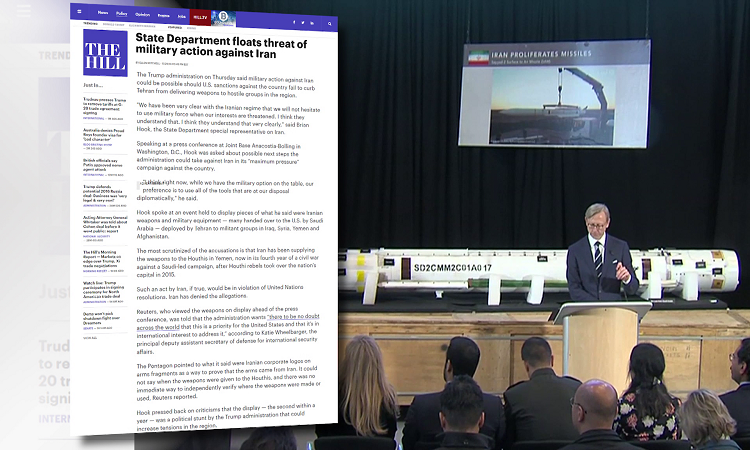Image resolution: width=750 pixels, height=450 pixels.
Task: Click the banner thumbnail beside Hill.TV
Action: tap(223, 18)
